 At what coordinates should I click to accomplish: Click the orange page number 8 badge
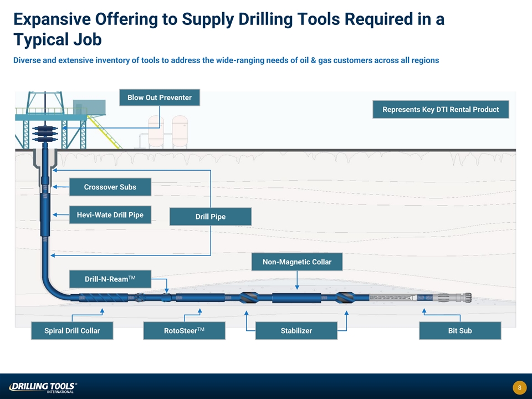point(519,387)
